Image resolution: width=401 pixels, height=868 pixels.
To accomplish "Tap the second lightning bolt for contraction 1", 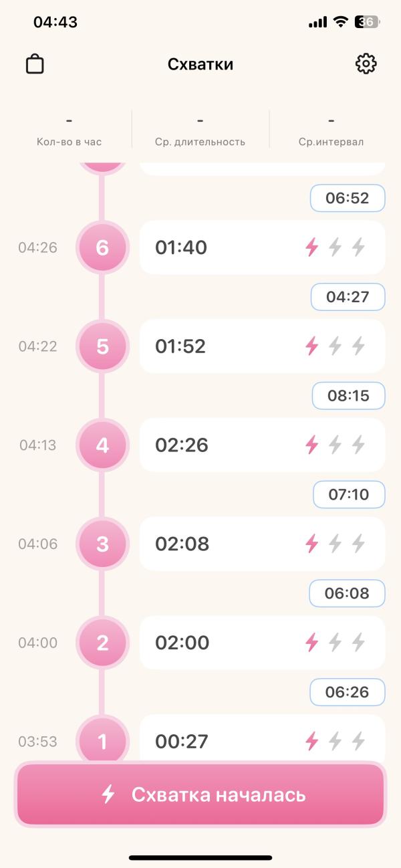I will pyautogui.click(x=336, y=741).
